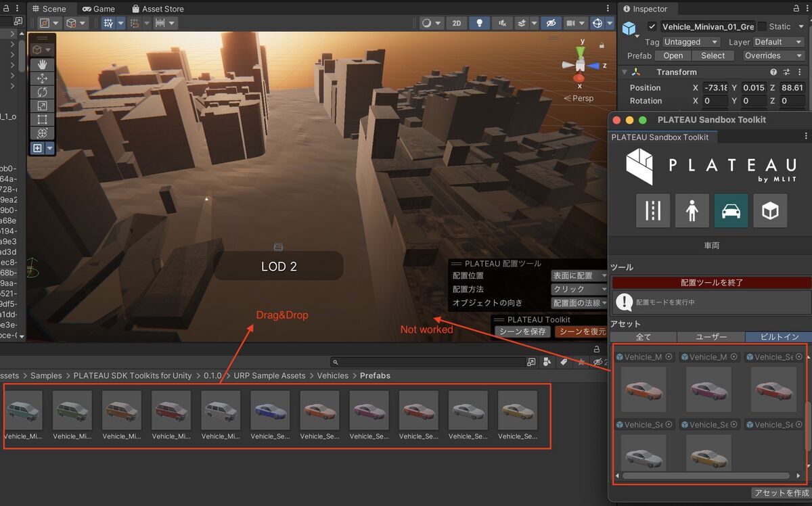This screenshot has height=506, width=812.
Task: Click the prefab Select button
Action: coord(713,55)
